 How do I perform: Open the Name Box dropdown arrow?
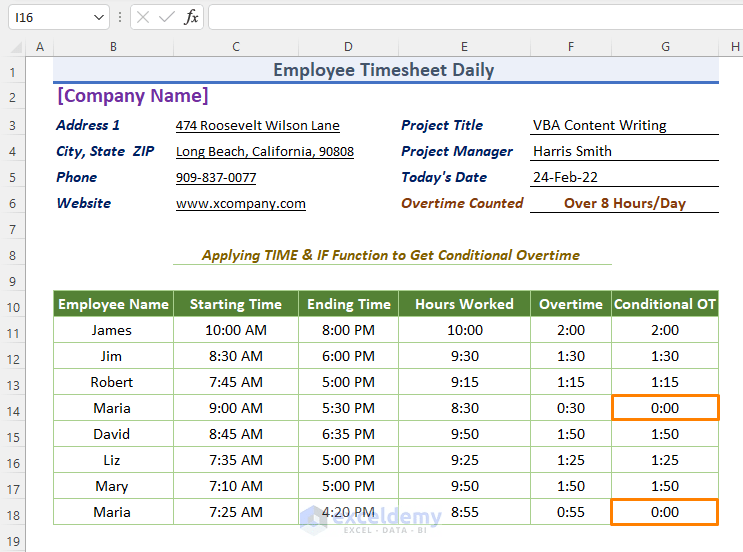tap(99, 18)
